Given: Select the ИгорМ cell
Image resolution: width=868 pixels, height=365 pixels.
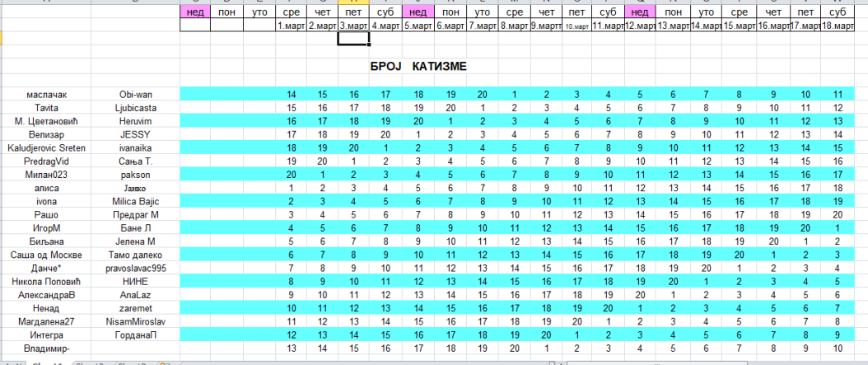Looking at the screenshot, I should click(46, 228).
